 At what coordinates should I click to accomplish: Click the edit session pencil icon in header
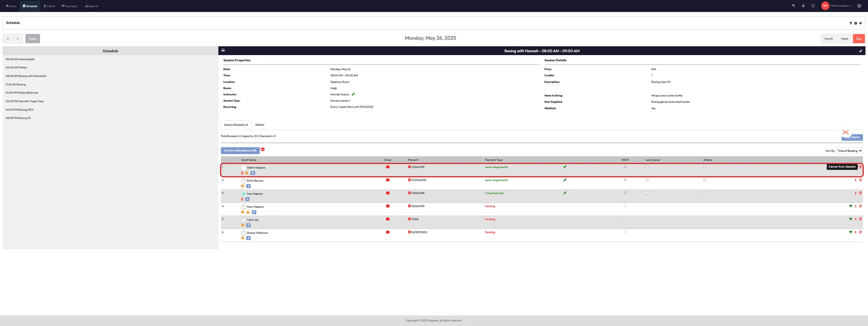[860, 51]
